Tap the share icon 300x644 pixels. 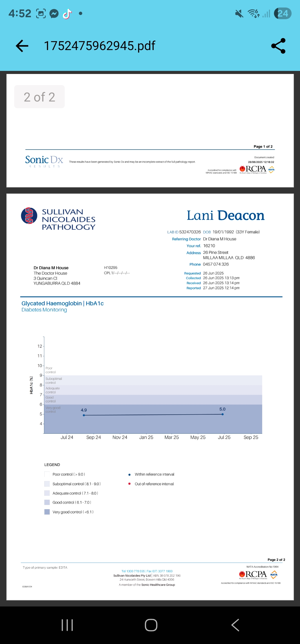point(278,46)
